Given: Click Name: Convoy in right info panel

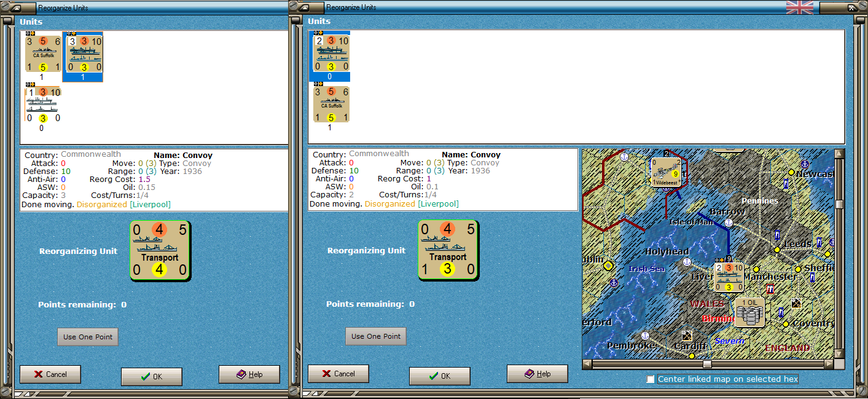Looking at the screenshot, I should 471,155.
